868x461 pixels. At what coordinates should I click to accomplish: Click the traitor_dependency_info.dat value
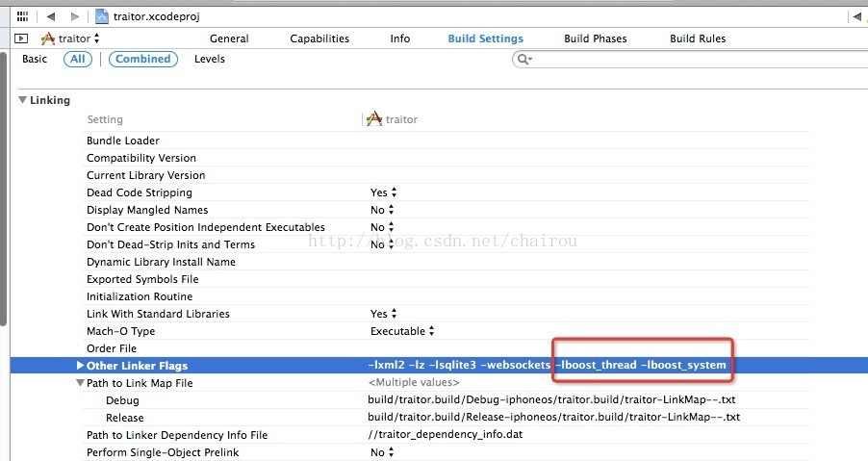(x=446, y=434)
